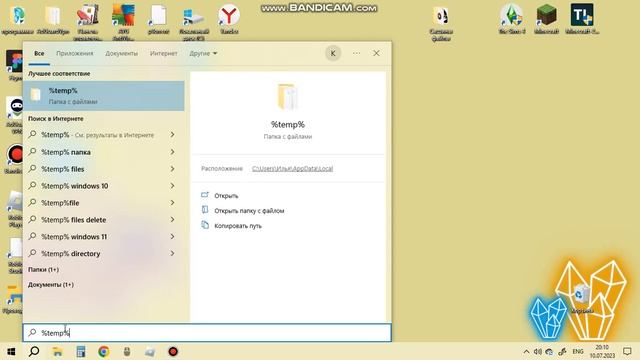This screenshot has height=360, width=640.
Task: Switch to the Документы search tab
Action: coord(121,53)
